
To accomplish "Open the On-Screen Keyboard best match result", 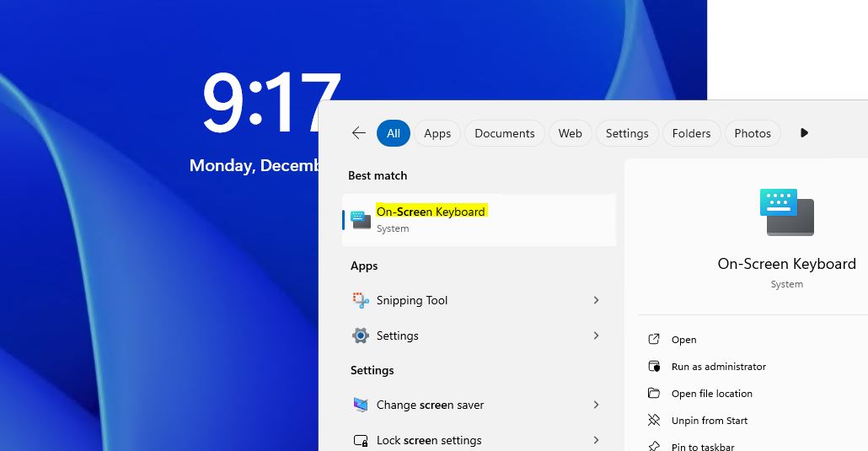I will click(480, 219).
